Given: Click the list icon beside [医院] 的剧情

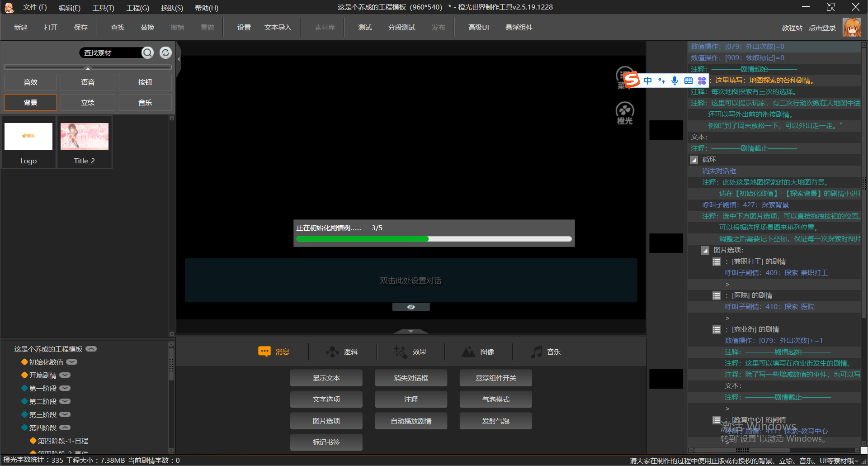Looking at the screenshot, I should point(717,295).
